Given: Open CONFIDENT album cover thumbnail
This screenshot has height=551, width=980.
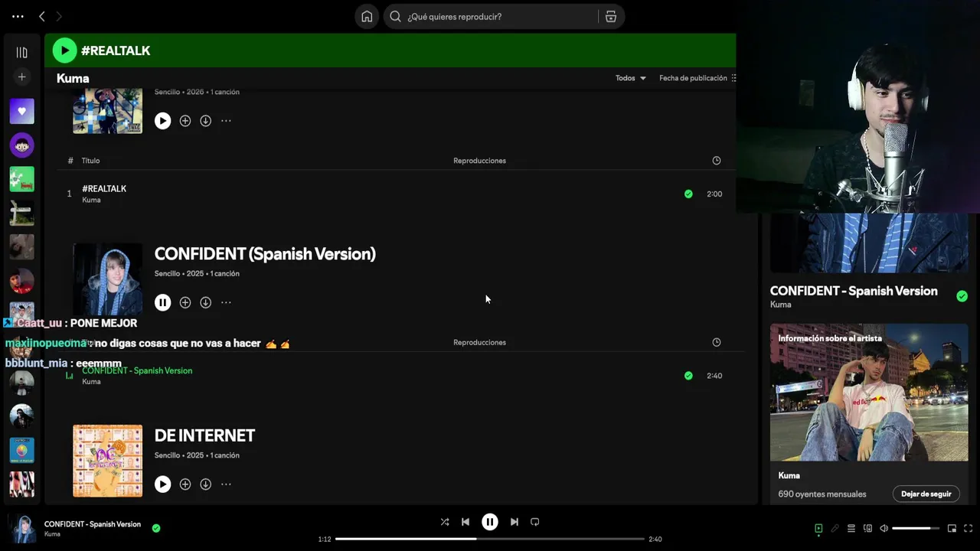Looking at the screenshot, I should (x=107, y=279).
